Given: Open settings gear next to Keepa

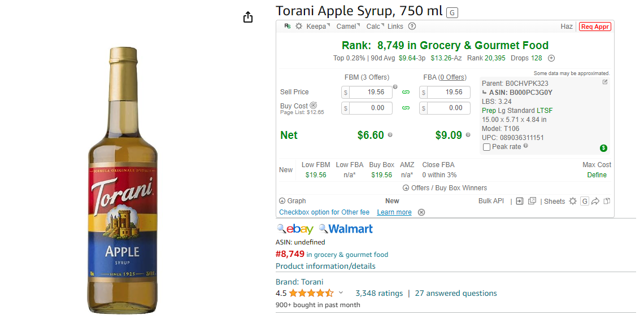Looking at the screenshot, I should (x=299, y=27).
